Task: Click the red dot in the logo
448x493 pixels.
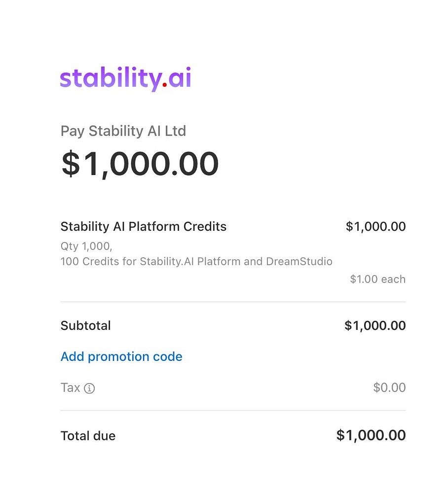Action: (165, 86)
